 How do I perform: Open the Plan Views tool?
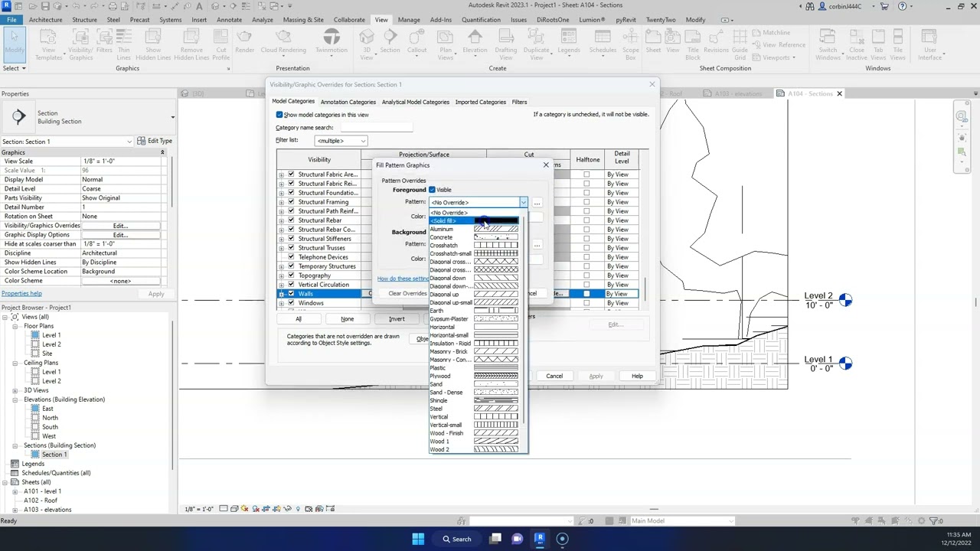446,44
